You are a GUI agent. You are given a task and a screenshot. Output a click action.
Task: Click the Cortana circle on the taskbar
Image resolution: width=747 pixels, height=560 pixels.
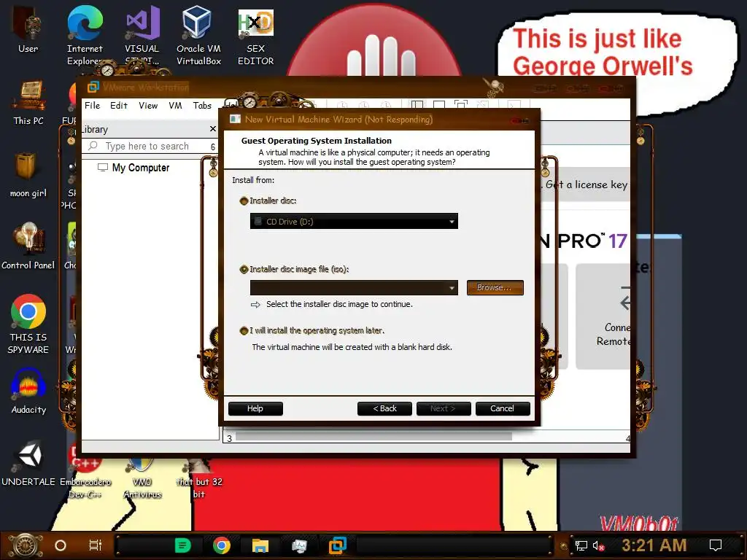pyautogui.click(x=61, y=545)
